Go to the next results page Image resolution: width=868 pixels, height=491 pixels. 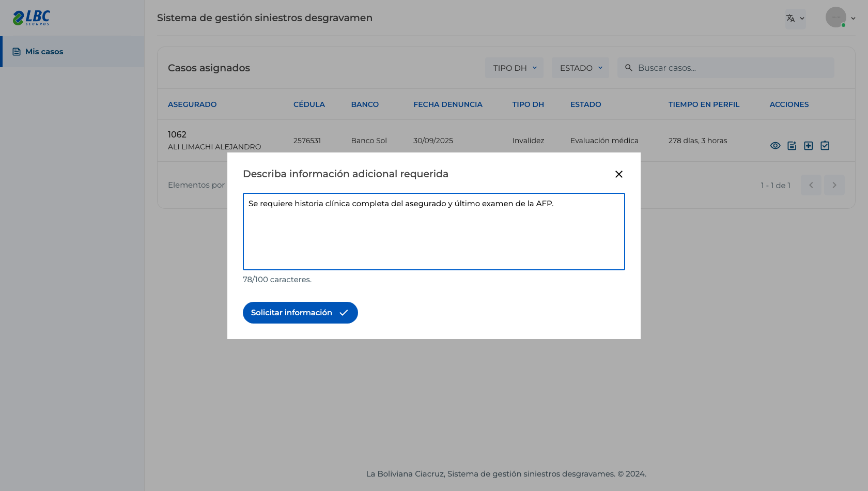pyautogui.click(x=834, y=185)
